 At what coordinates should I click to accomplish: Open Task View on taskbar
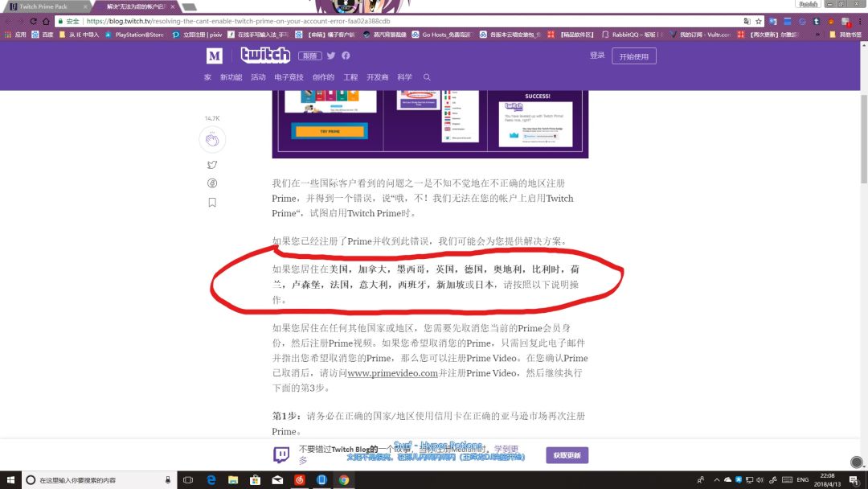(188, 480)
